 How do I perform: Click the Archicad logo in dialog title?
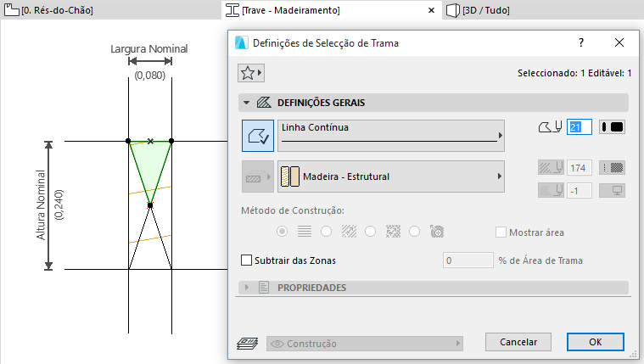[242, 42]
